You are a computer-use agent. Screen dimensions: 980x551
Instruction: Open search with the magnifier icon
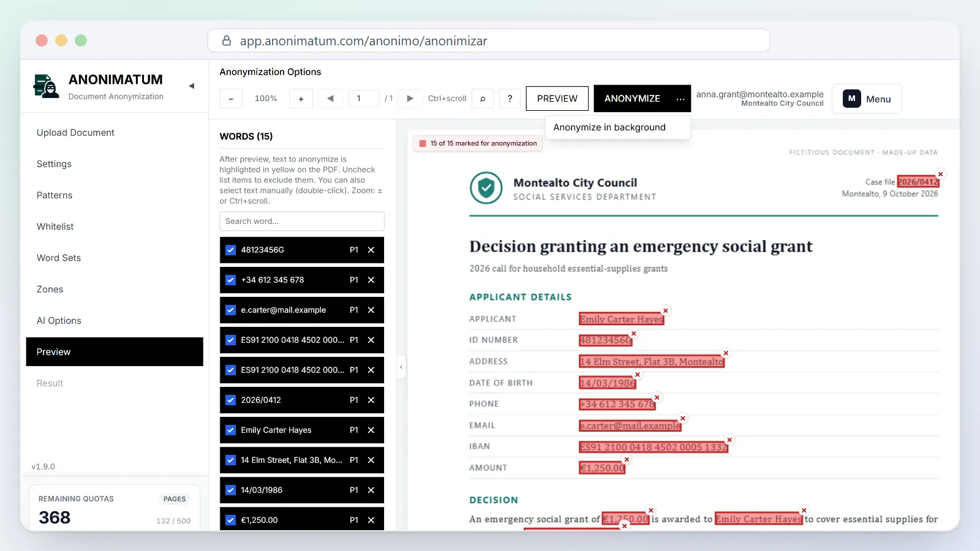[x=483, y=99]
